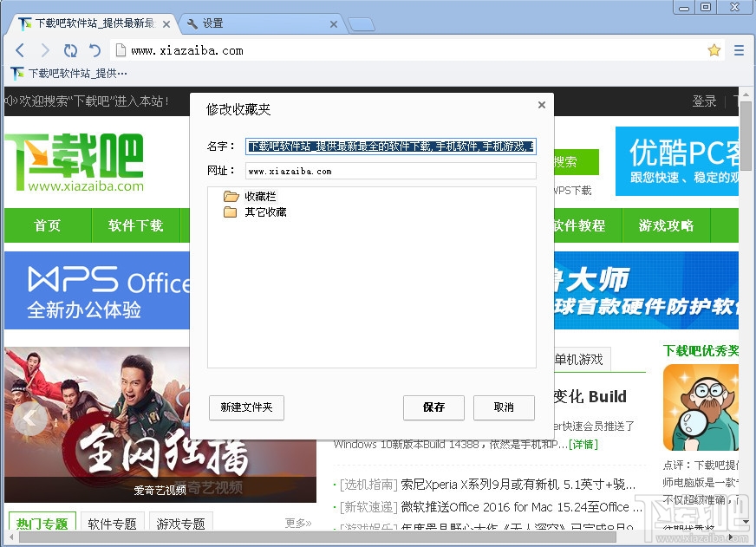
Task: Open the 索尼Xperia X系列 news link
Action: click(518, 485)
